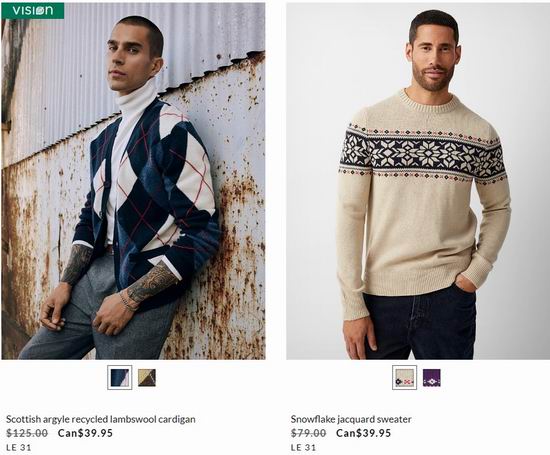Select the navy argyle cardigan swatch

120,377
